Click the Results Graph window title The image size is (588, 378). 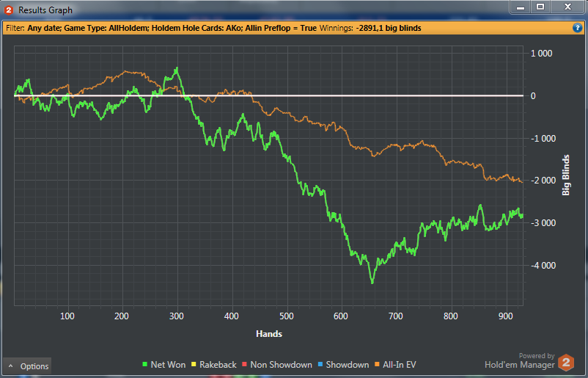[45, 10]
